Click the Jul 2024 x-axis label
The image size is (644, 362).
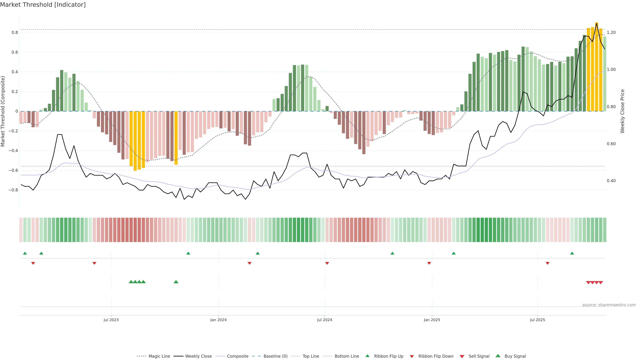[325, 320]
